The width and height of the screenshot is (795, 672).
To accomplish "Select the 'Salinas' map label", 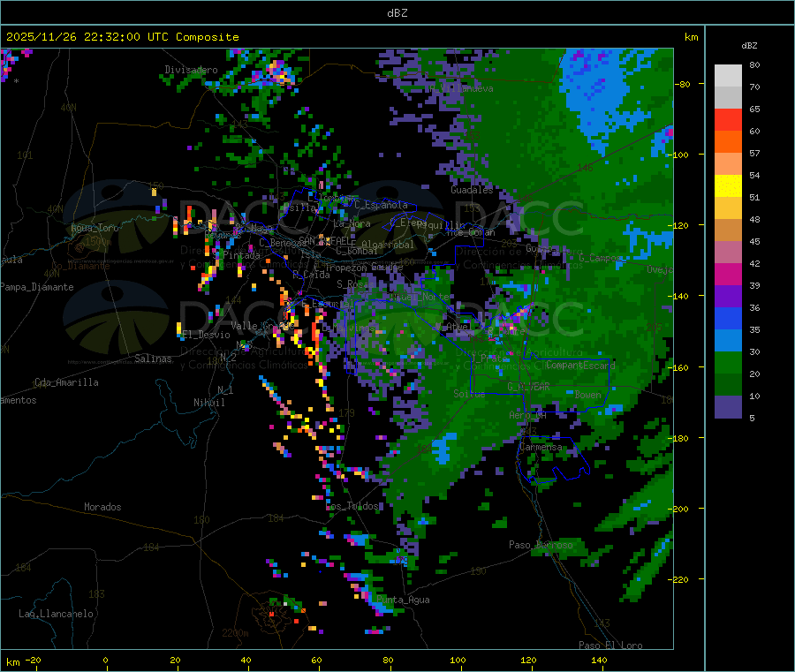I will click(153, 359).
